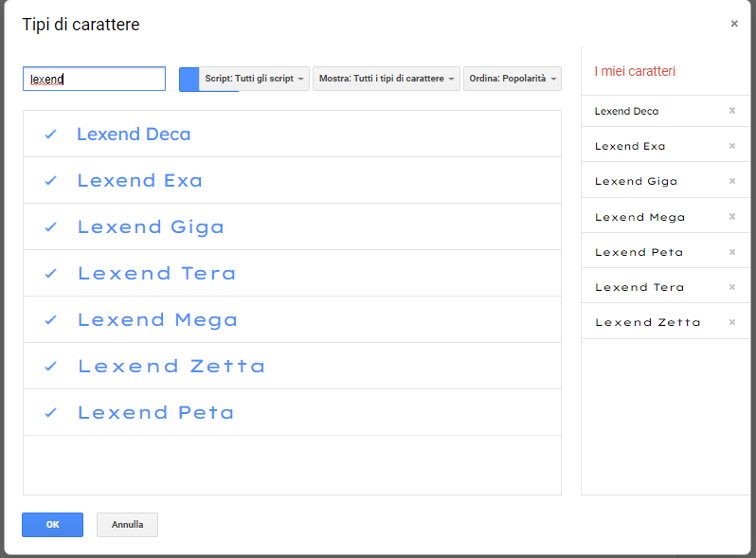756x558 pixels.
Task: Open the Ordina: Popolarità sort dropdown
Action: click(x=512, y=79)
